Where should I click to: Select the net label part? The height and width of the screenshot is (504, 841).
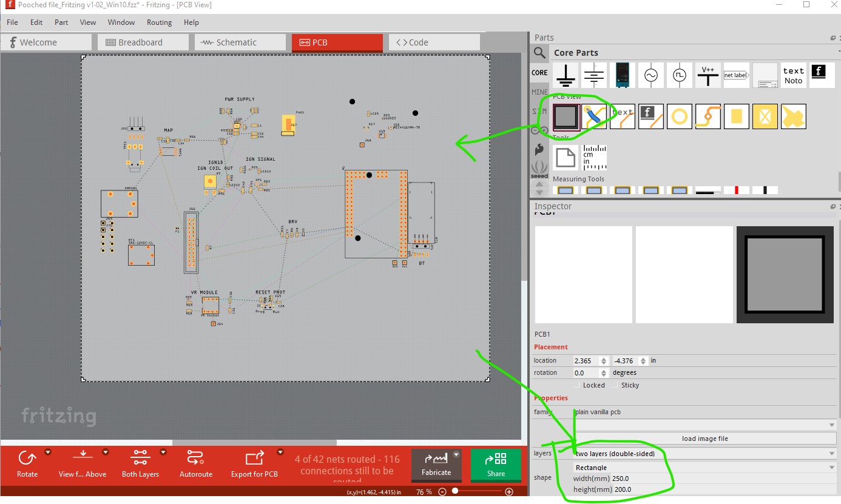coord(736,75)
